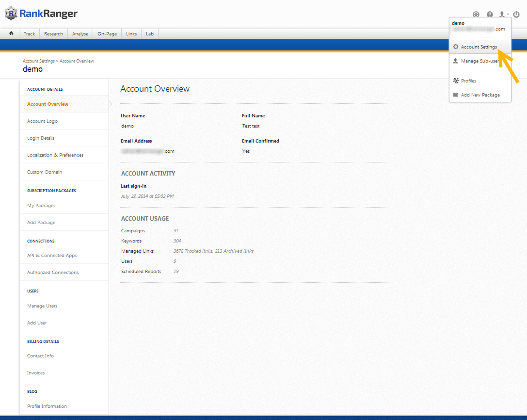Select Manage Sub-users from the dropdown
The height and width of the screenshot is (420, 527).
click(479, 61)
